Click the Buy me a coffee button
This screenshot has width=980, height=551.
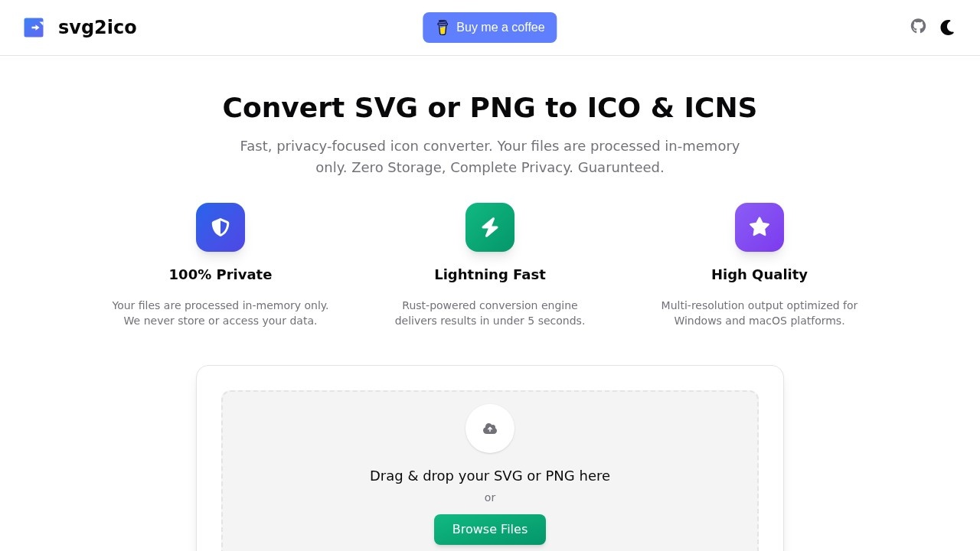click(490, 28)
